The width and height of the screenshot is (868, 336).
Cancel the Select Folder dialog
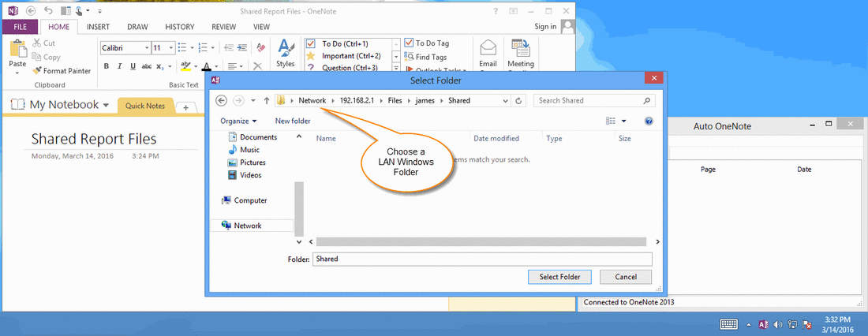click(x=626, y=277)
